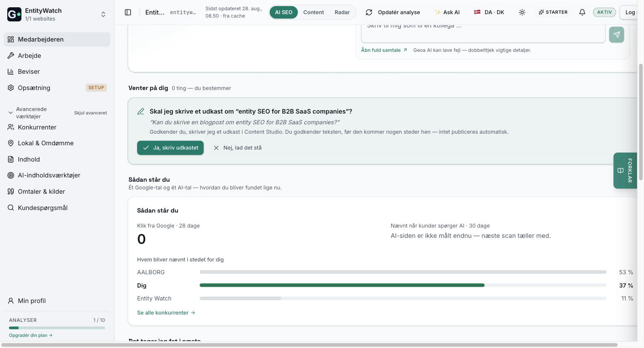Toggle light/dark theme sun icon
This screenshot has width=644, height=348.
pyautogui.click(x=522, y=12)
